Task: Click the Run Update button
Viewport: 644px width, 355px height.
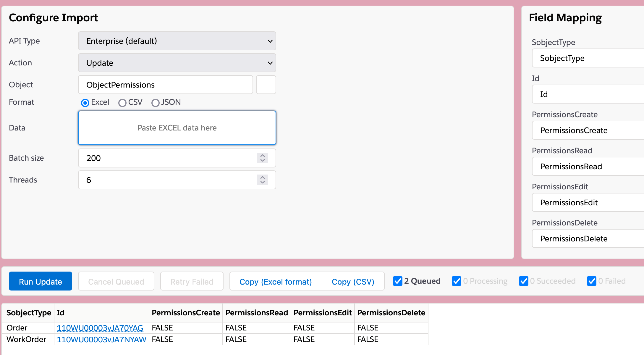Action: click(41, 281)
